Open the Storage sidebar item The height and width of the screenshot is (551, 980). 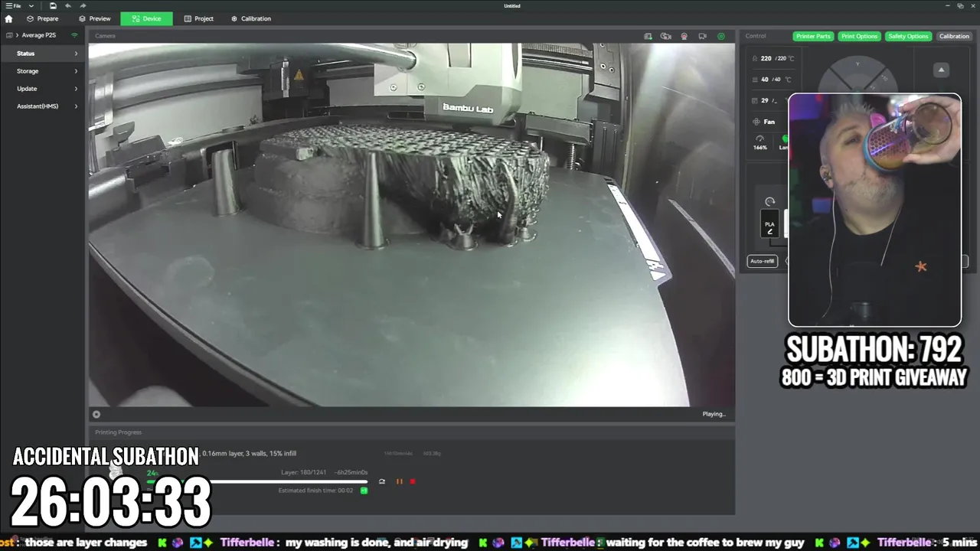click(44, 71)
